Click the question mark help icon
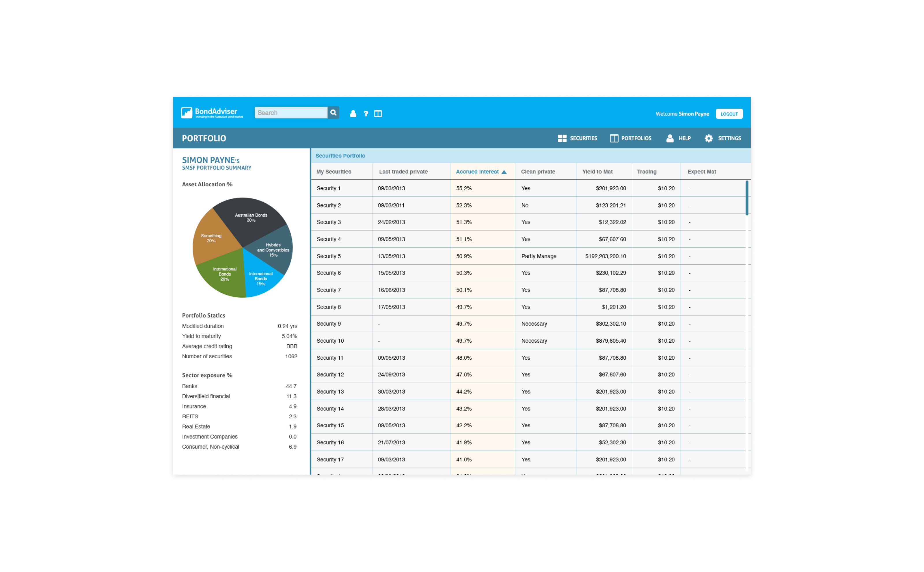 pyautogui.click(x=366, y=114)
